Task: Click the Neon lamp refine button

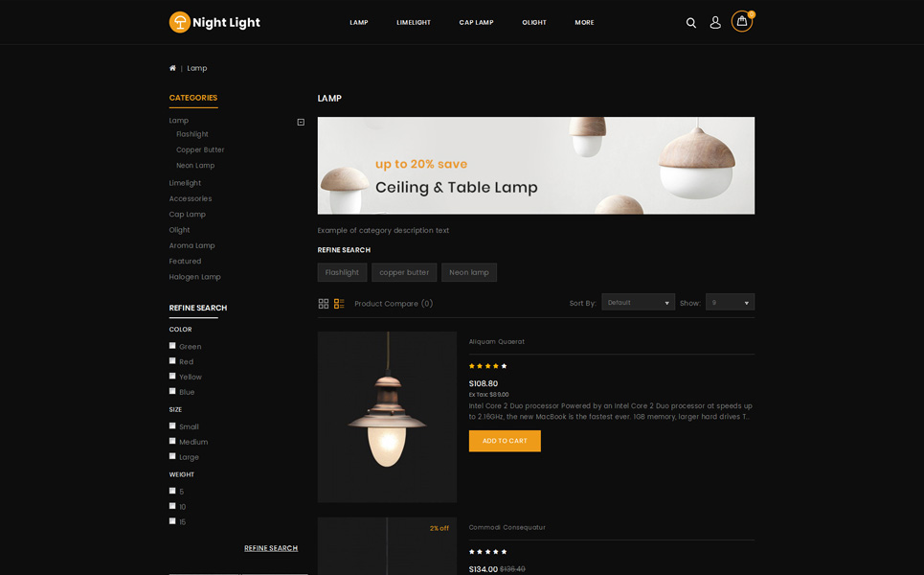Action: (469, 272)
